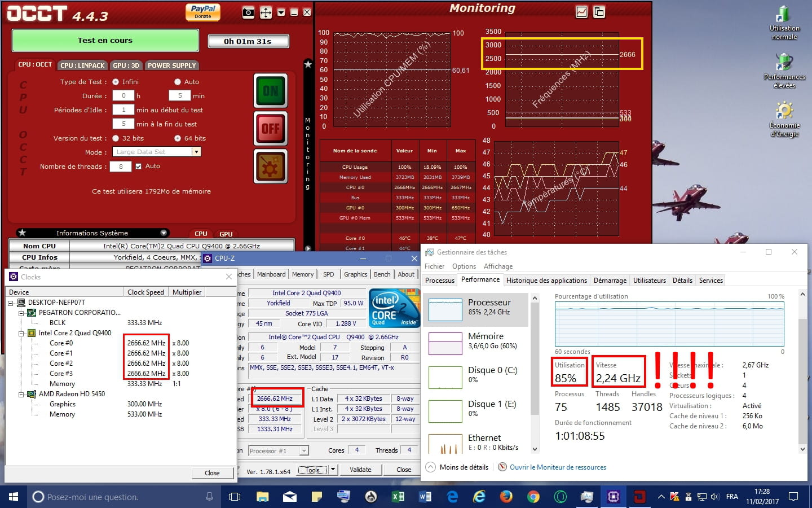Open the Tools dropdown arrow in CPU-Z
This screenshot has width=812, height=508.
333,470
